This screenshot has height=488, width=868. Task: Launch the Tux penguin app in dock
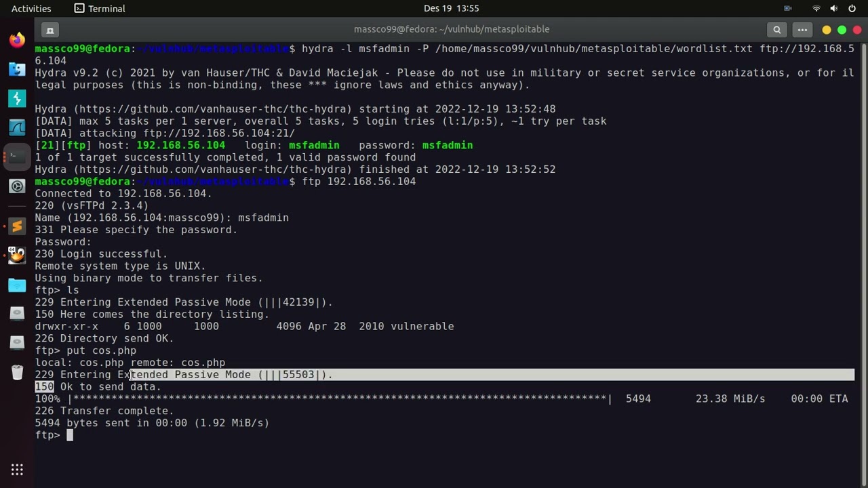pos(17,256)
